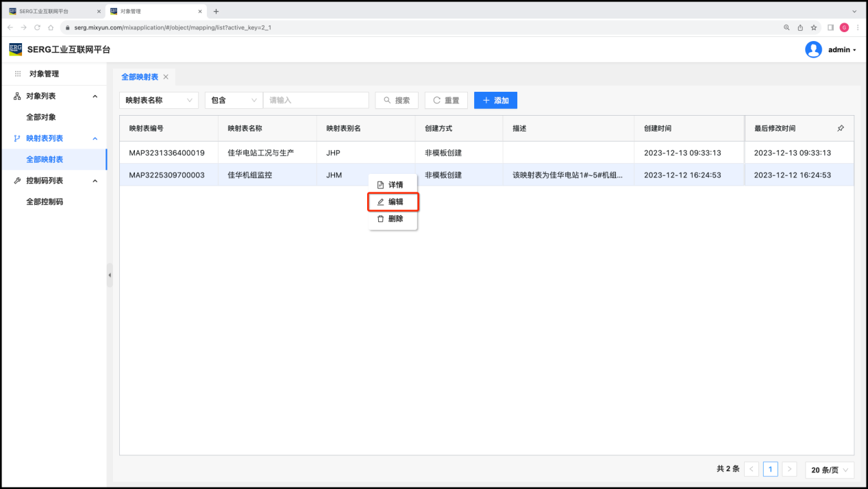868x489 pixels.
Task: Open a new browser tab with the plus icon
Action: 216,11
